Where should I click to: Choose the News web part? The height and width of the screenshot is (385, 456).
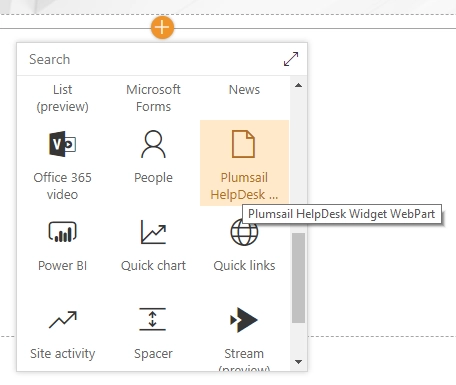244,90
